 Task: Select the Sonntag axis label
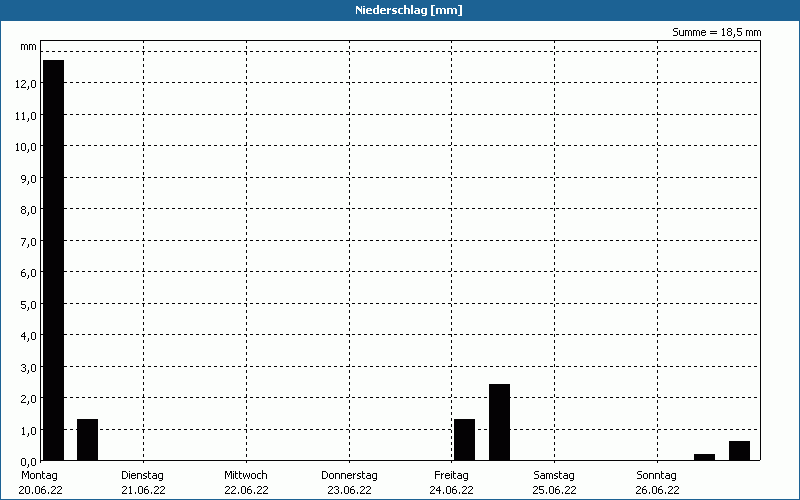[656, 476]
